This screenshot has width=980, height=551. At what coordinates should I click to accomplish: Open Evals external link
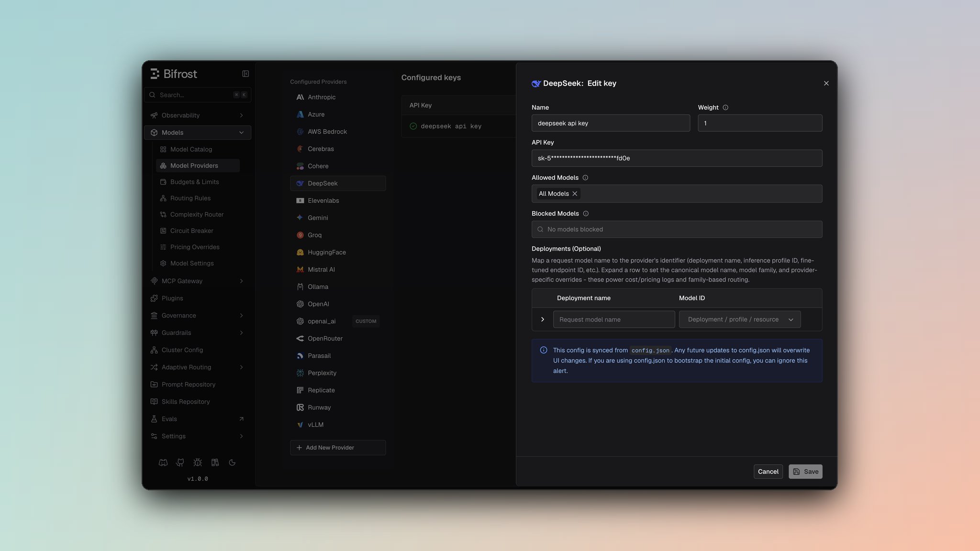click(198, 419)
